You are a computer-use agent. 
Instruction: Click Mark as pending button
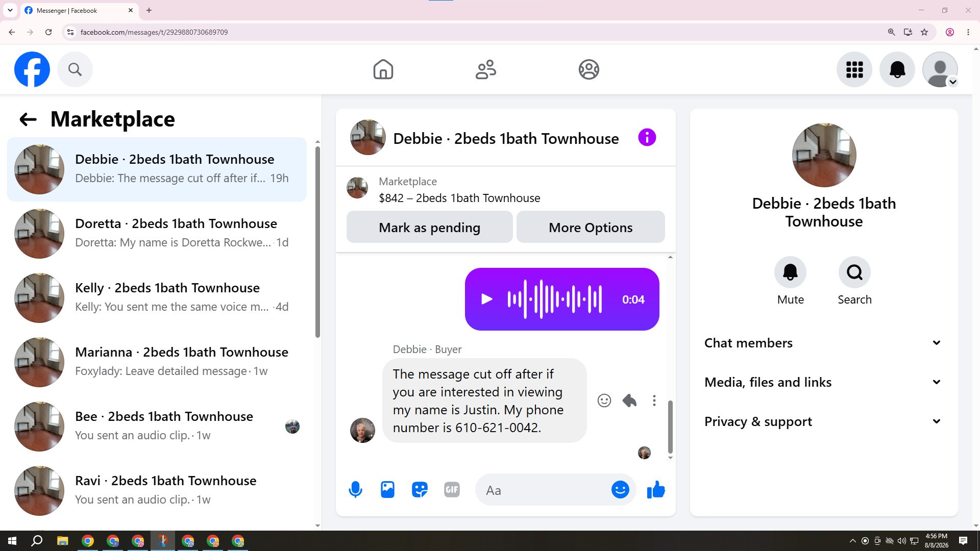(429, 227)
